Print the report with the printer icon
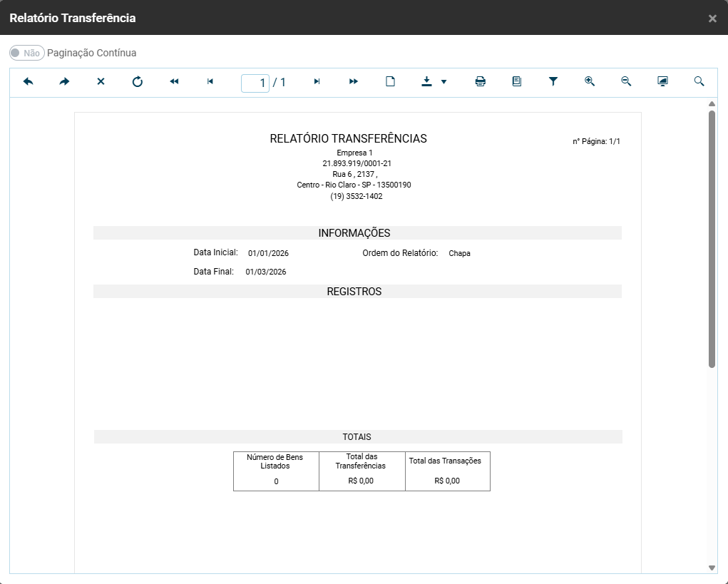 (480, 82)
